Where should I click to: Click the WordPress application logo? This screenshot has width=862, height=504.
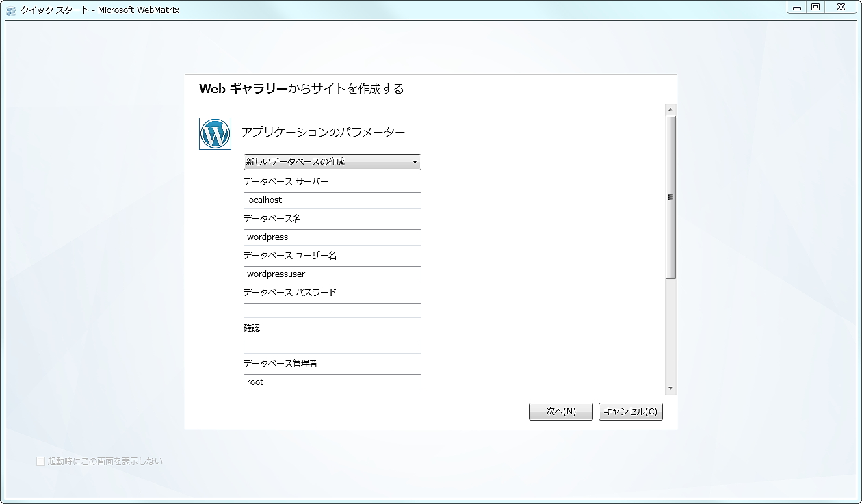point(214,133)
